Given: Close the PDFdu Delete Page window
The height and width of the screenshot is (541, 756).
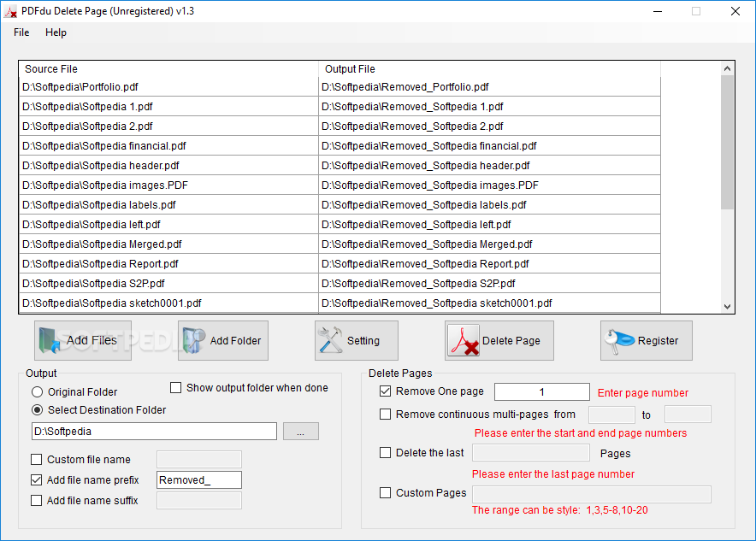Looking at the screenshot, I should click(x=735, y=11).
